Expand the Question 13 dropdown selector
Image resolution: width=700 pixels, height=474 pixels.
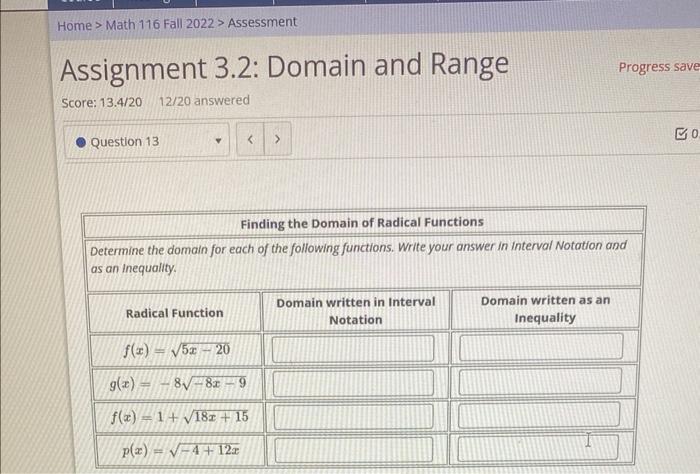pos(147,141)
